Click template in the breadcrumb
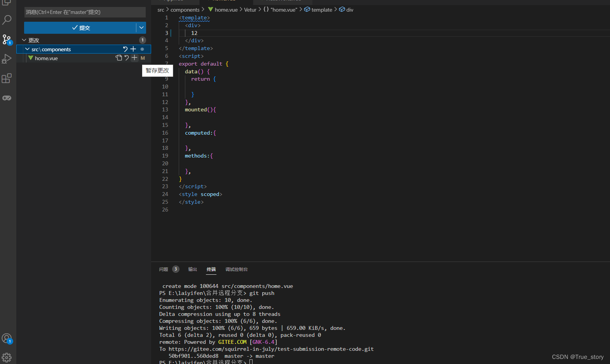 pyautogui.click(x=318, y=10)
